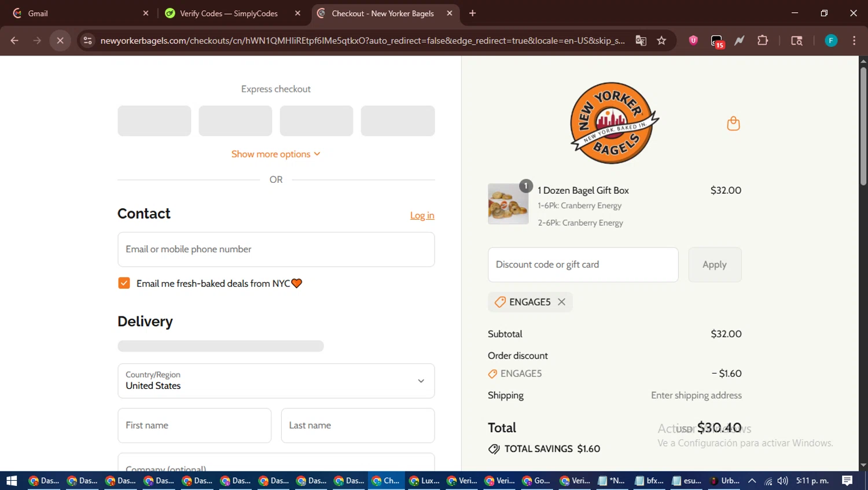The width and height of the screenshot is (868, 490).
Task: Open the esu... Notepad window in taskbar
Action: coord(687,481)
